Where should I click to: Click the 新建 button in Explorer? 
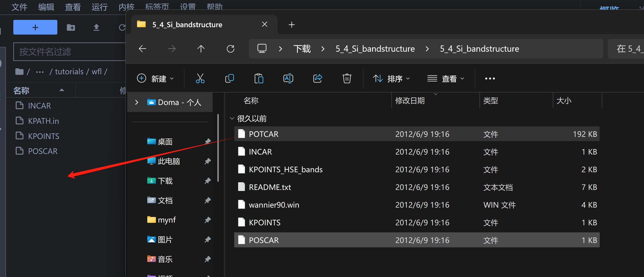pyautogui.click(x=155, y=79)
